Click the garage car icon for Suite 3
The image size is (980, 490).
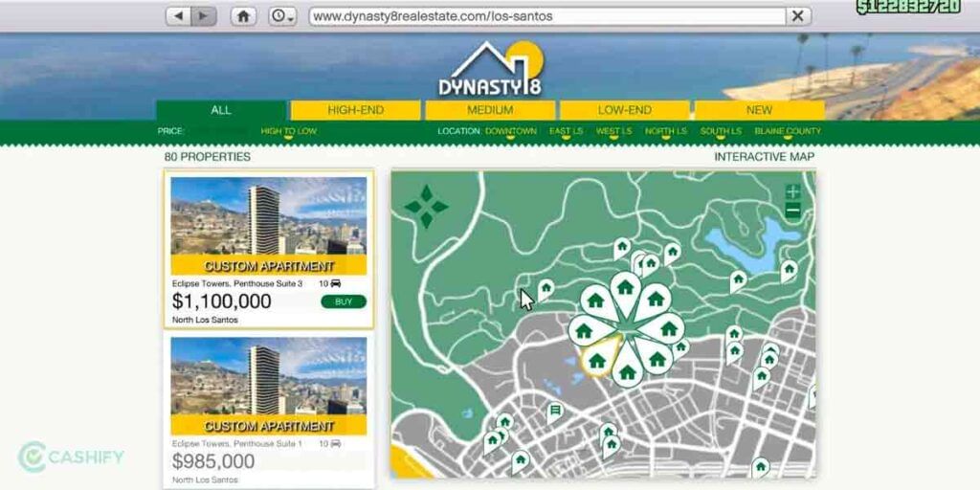tap(336, 283)
